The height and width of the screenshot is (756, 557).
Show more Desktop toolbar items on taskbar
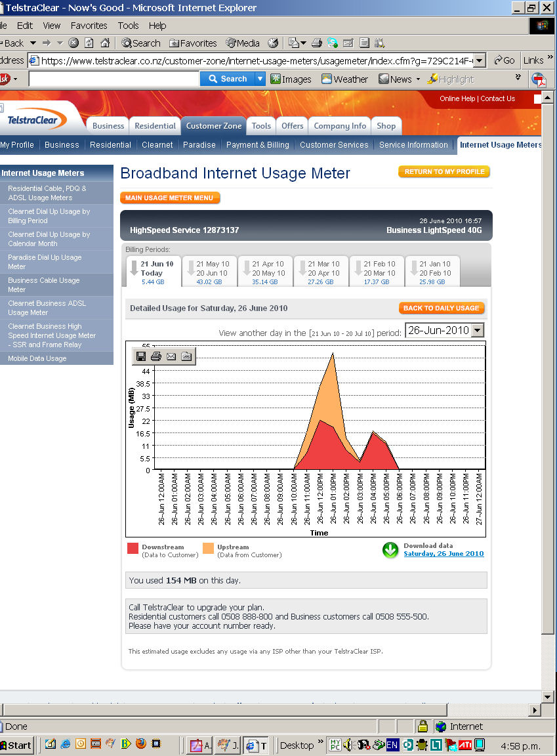(321, 742)
